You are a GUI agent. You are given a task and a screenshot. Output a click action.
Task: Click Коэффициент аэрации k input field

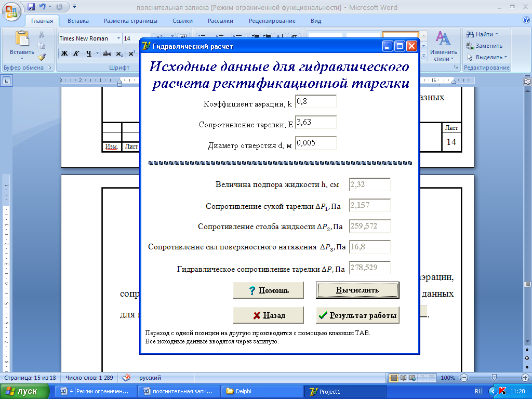tap(316, 101)
